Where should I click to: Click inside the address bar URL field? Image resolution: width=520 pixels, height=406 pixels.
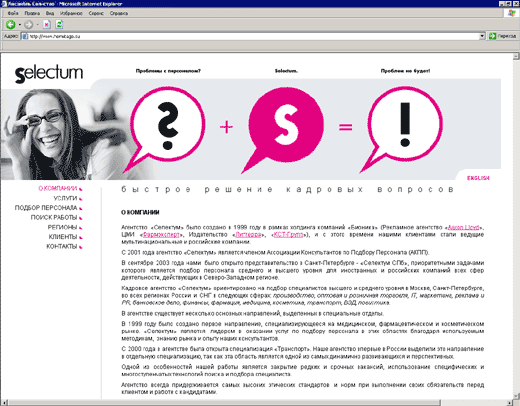(250, 36)
